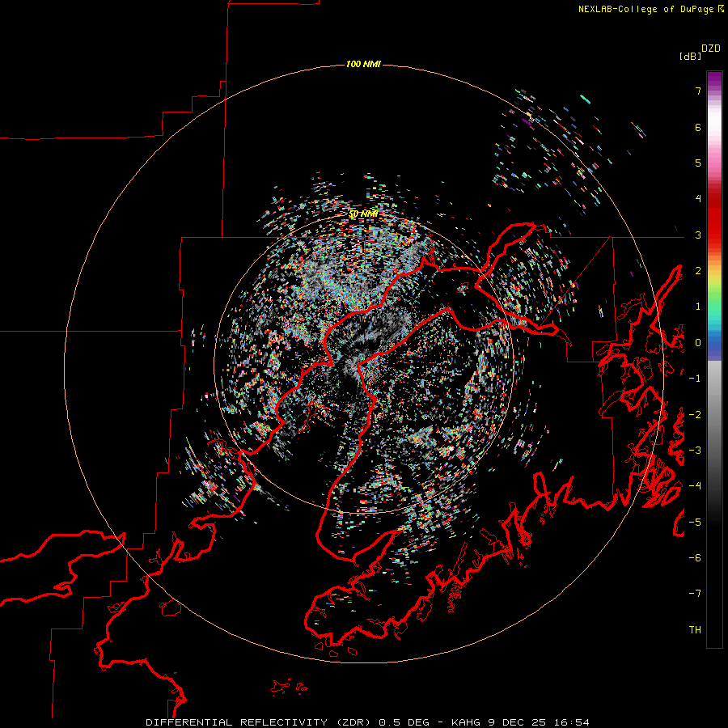Click the [dB] unit label

point(690,56)
